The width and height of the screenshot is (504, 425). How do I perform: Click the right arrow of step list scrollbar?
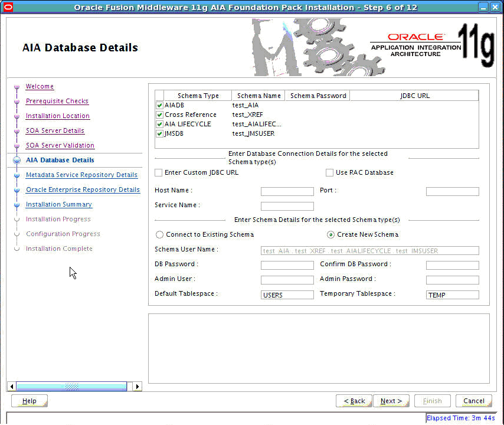pos(138,387)
